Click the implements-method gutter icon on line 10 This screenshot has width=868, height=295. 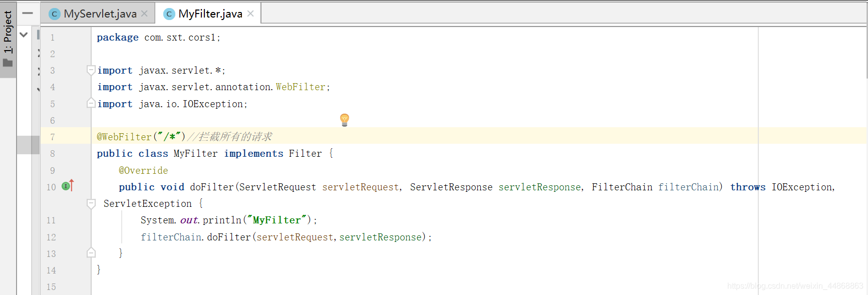(x=68, y=186)
